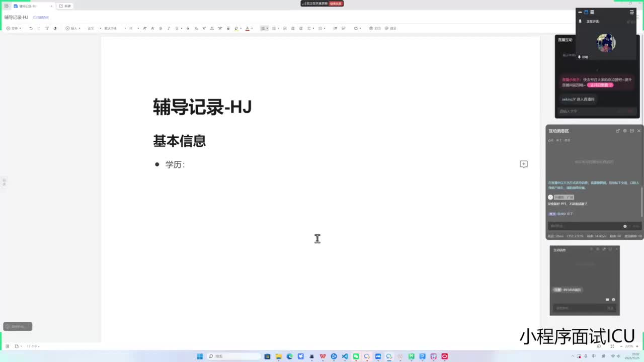Open the new document tab
644x362 pixels.
click(x=65, y=6)
